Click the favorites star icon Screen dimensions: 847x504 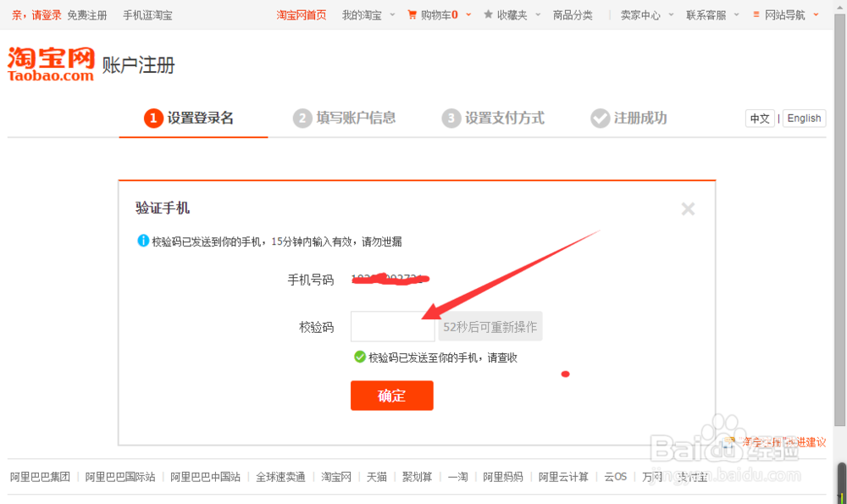tap(489, 14)
